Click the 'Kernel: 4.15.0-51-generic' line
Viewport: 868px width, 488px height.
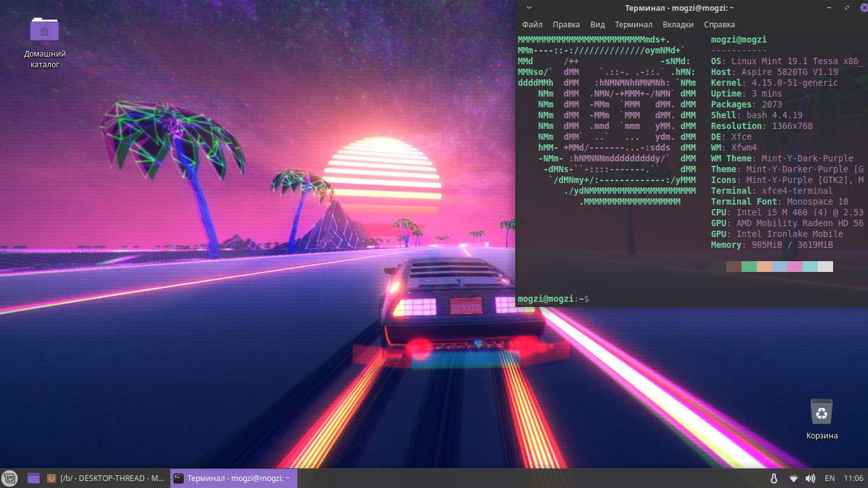pos(775,83)
